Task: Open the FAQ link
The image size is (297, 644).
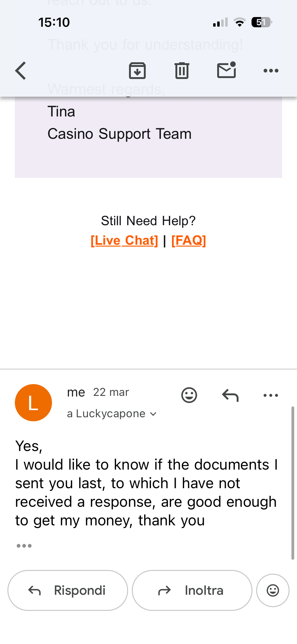Action: tap(189, 240)
